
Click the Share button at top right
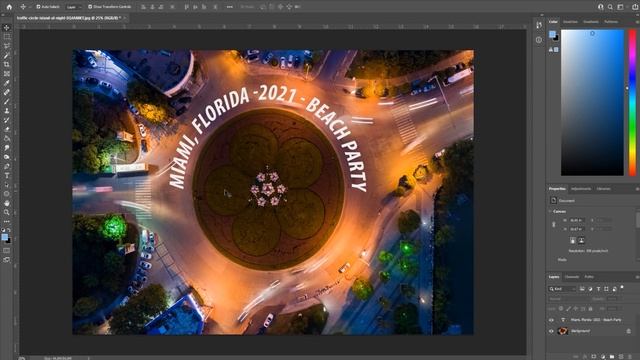(636, 7)
